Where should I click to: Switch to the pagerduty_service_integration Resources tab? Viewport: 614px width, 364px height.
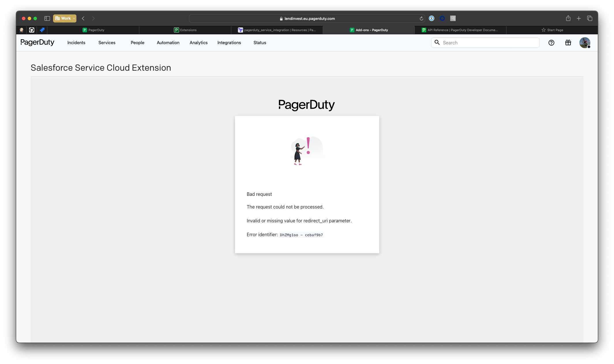pyautogui.click(x=277, y=30)
